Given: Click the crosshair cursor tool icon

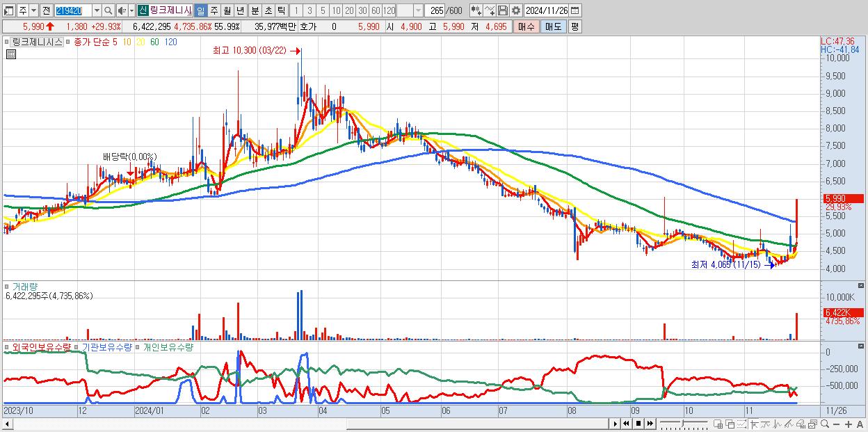Looking at the screenshot, I should [x=754, y=424].
